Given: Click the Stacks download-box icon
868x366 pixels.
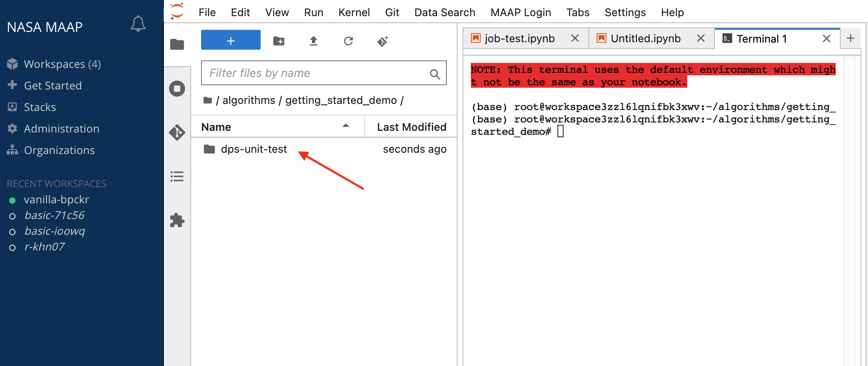Looking at the screenshot, I should coord(12,107).
